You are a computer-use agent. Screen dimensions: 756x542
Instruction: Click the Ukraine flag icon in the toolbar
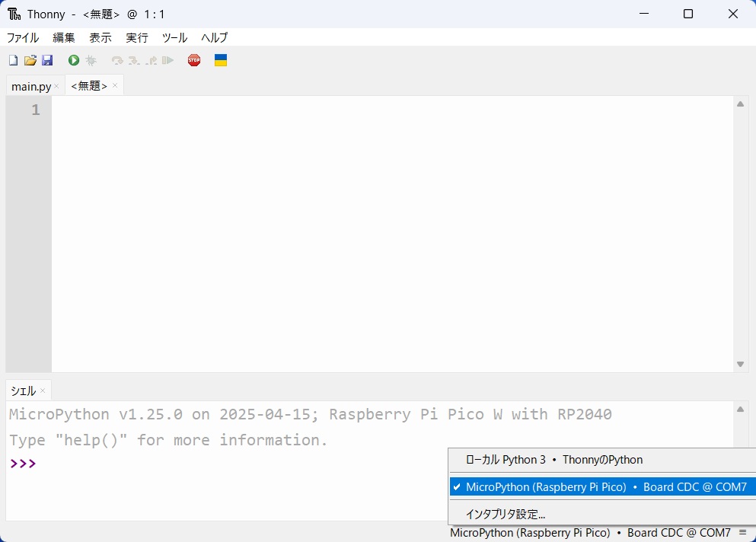[x=221, y=60]
